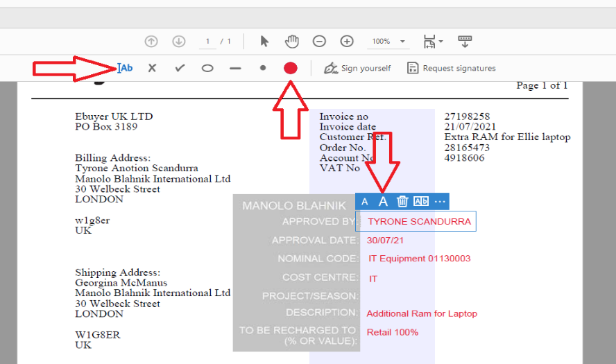The width and height of the screenshot is (616, 364).
Task: Open the 100% zoom level dropdown
Action: click(x=387, y=41)
